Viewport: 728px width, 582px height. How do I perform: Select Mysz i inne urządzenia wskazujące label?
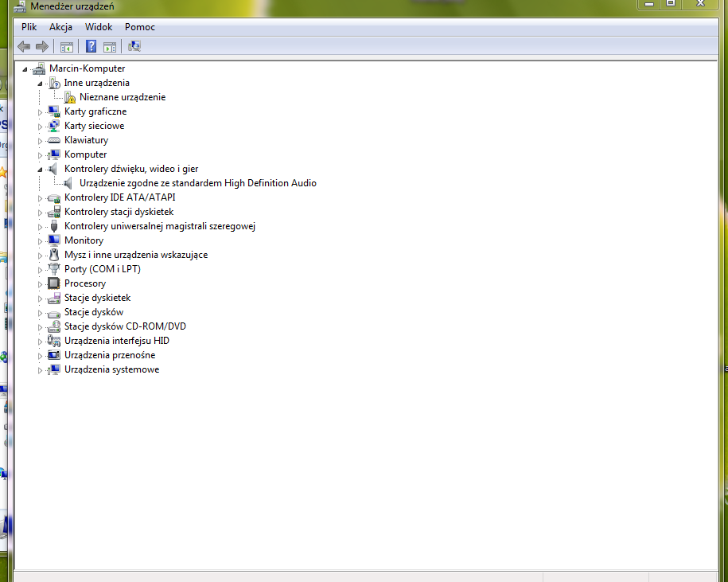(136, 255)
